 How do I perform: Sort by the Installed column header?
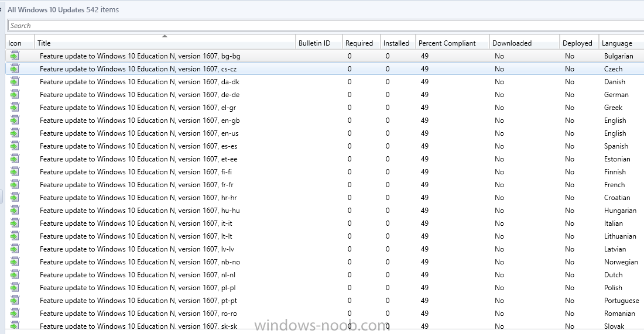point(398,43)
